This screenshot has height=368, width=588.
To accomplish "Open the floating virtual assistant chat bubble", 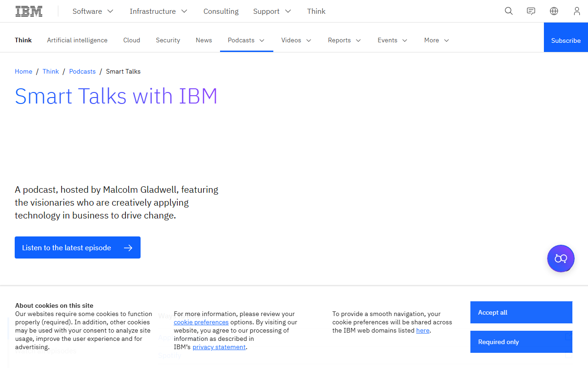I will [x=561, y=259].
